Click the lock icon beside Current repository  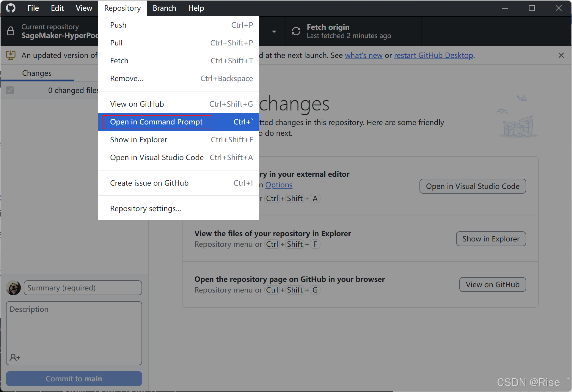click(x=11, y=31)
